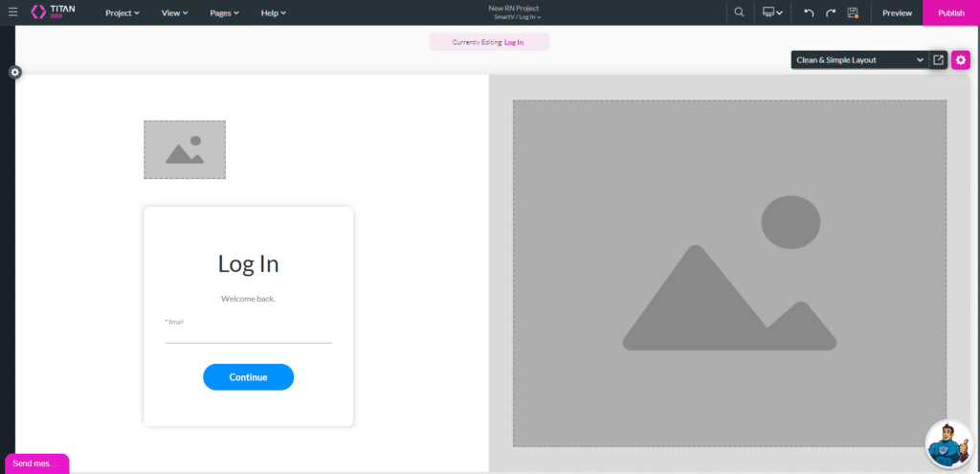The height and width of the screenshot is (474, 980).
Task: Select the small logo image placeholder
Action: [x=185, y=149]
